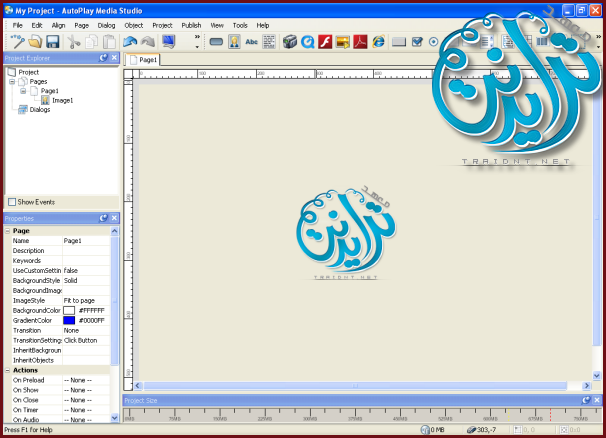Pin the Project Explorer panel
This screenshot has width=606, height=438.
[x=103, y=58]
